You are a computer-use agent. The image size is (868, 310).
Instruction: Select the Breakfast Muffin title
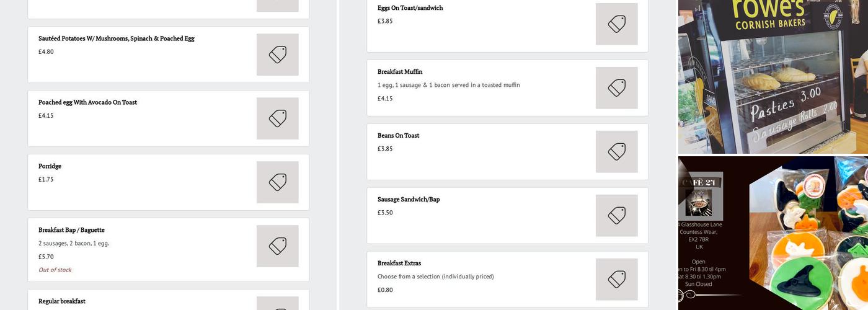[400, 72]
